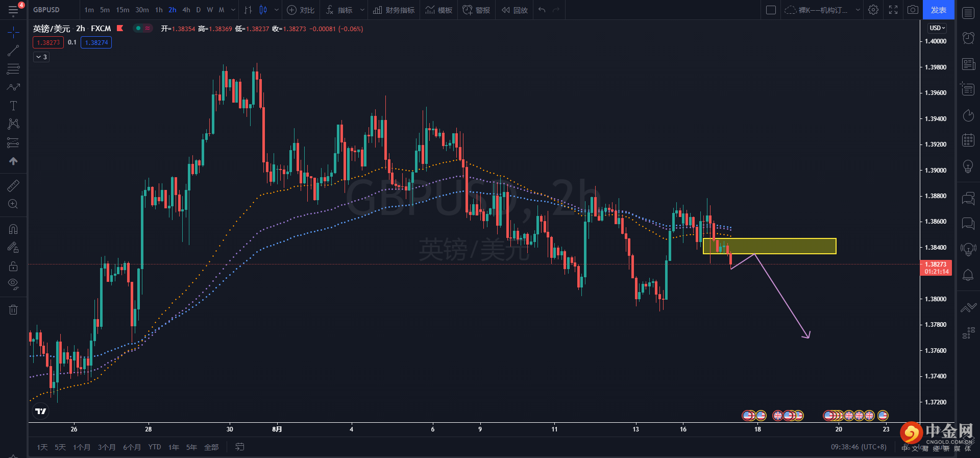Toggle lock all drawing tools
Screen dimensions: 980x458
pyautogui.click(x=13, y=266)
